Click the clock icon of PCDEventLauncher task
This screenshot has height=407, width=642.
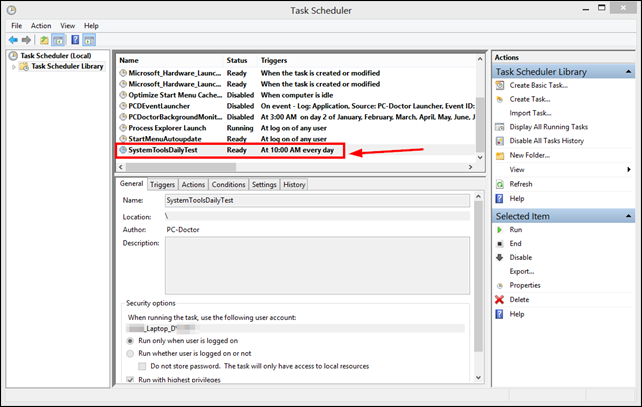click(123, 106)
